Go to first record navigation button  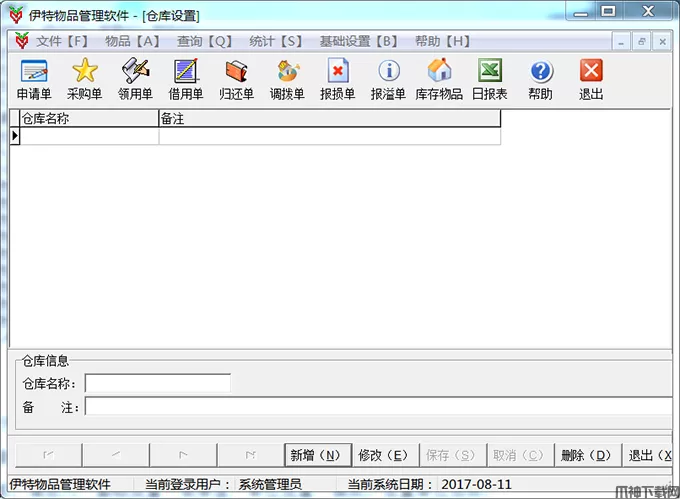coord(49,455)
